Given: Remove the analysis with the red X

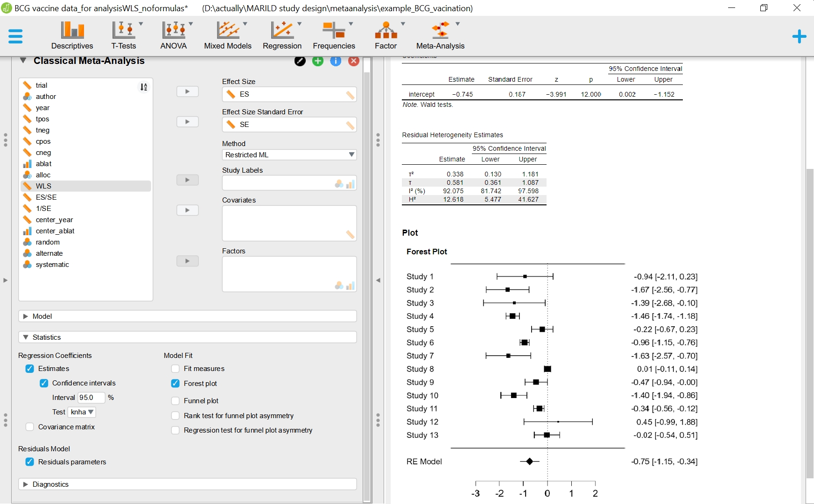Looking at the screenshot, I should [353, 61].
